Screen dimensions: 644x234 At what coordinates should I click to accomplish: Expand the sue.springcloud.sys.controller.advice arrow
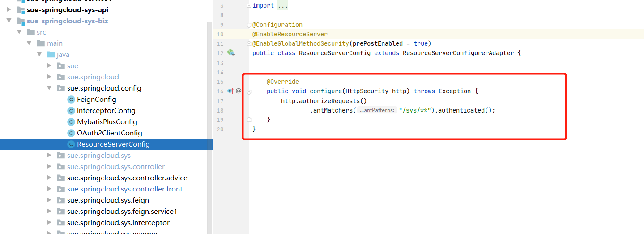click(49, 178)
